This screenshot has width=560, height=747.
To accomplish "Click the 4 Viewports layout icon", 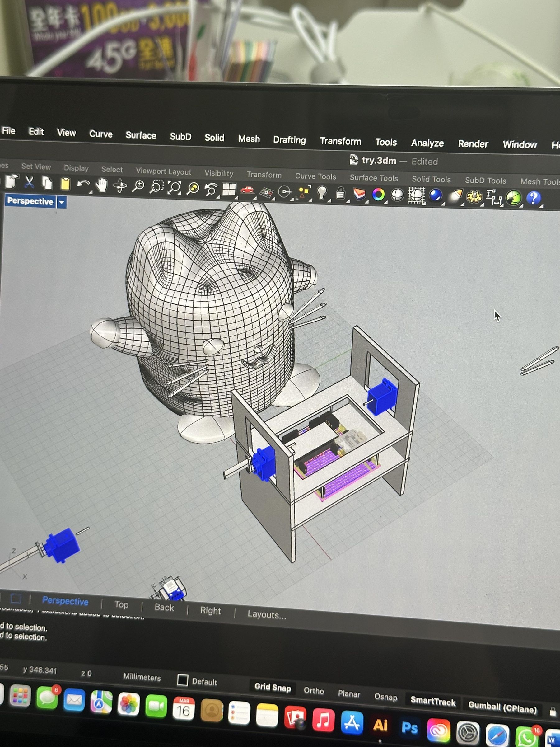I will [229, 190].
